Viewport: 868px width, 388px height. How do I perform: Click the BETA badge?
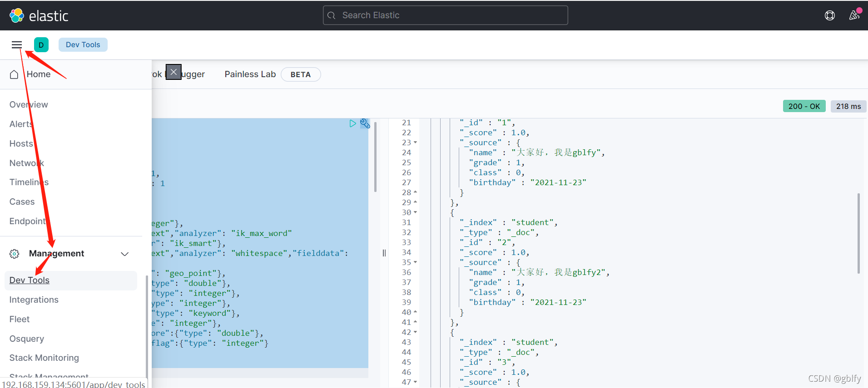pyautogui.click(x=301, y=74)
